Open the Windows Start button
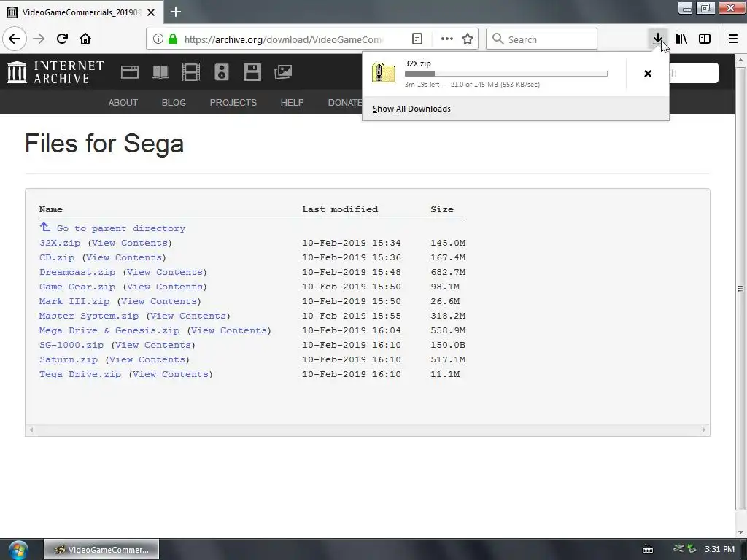Image resolution: width=747 pixels, height=560 pixels. pyautogui.click(x=18, y=550)
